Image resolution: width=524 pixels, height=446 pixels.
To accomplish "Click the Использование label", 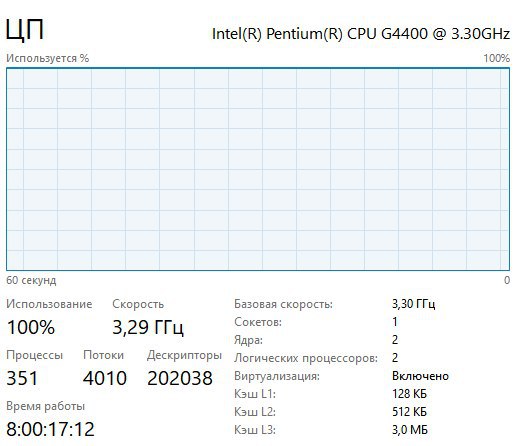I will click(x=49, y=304).
